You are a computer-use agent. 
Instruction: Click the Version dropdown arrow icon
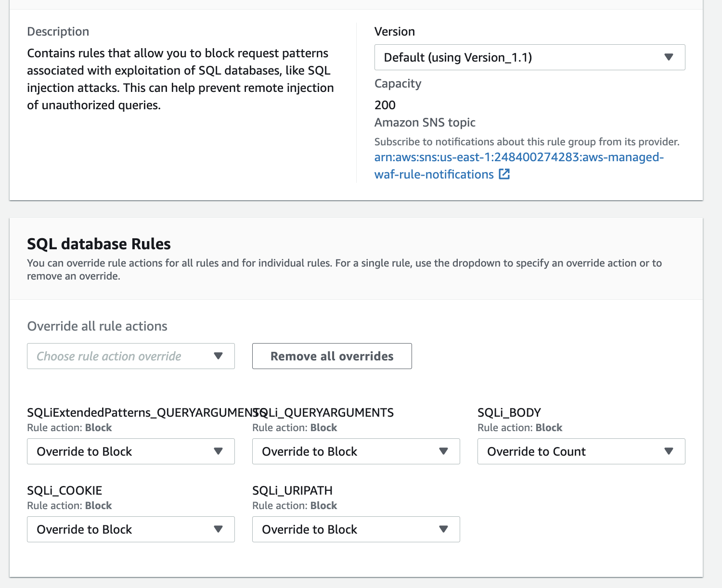pos(669,57)
